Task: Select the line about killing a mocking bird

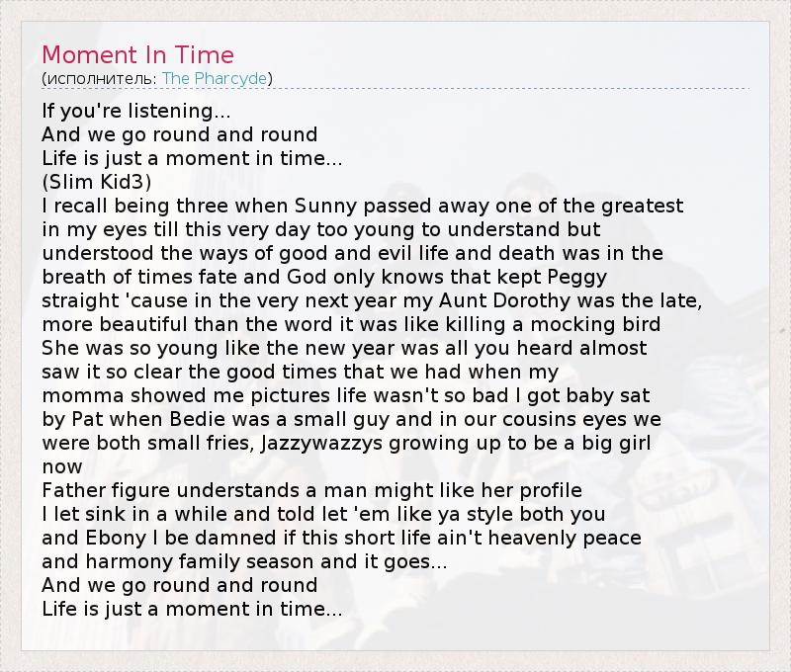Action: [351, 324]
